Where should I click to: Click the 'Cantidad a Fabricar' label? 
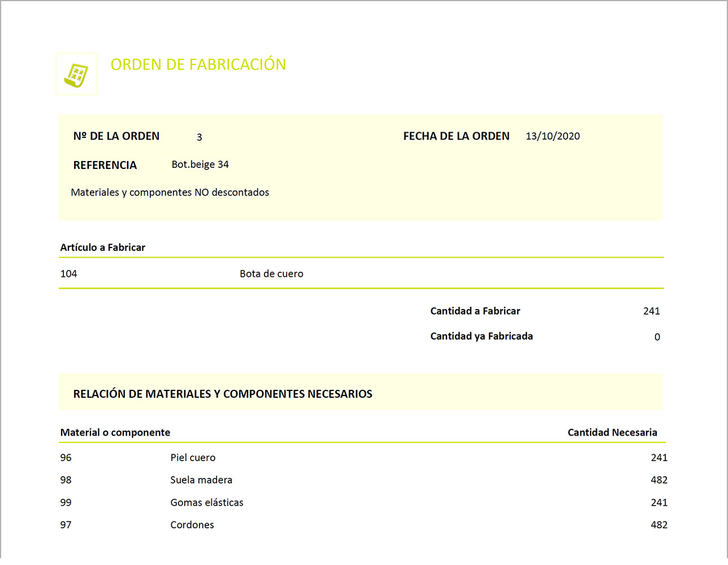click(475, 311)
